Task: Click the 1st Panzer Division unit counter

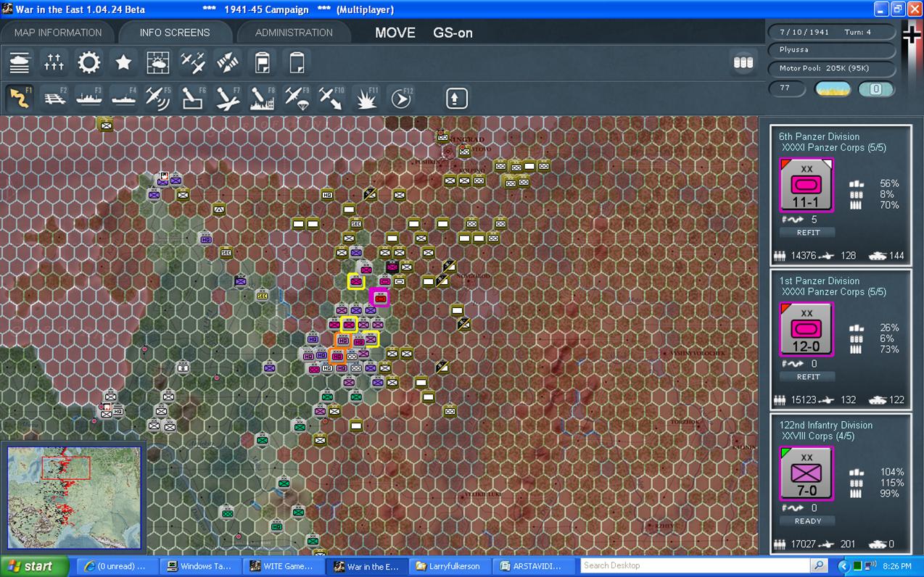Action: [807, 330]
